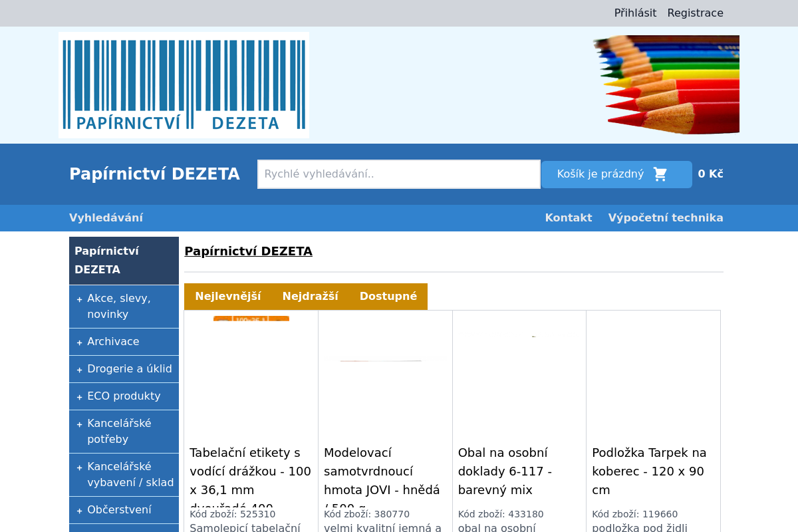
Task: Open the Papírnictví DEZETA barcode logo
Action: click(x=184, y=85)
